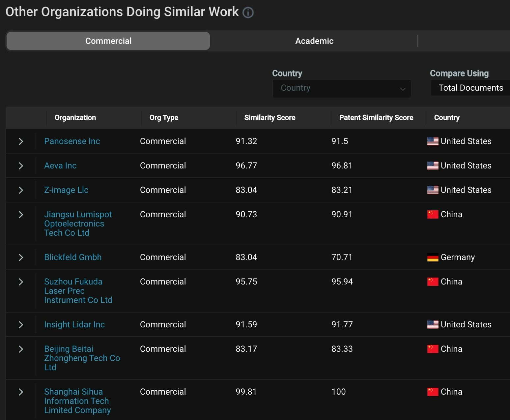Sort by Patent Similarity Score column header

click(376, 118)
